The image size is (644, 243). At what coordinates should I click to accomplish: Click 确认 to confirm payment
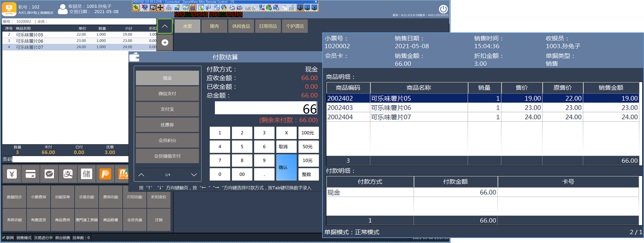[286, 167]
